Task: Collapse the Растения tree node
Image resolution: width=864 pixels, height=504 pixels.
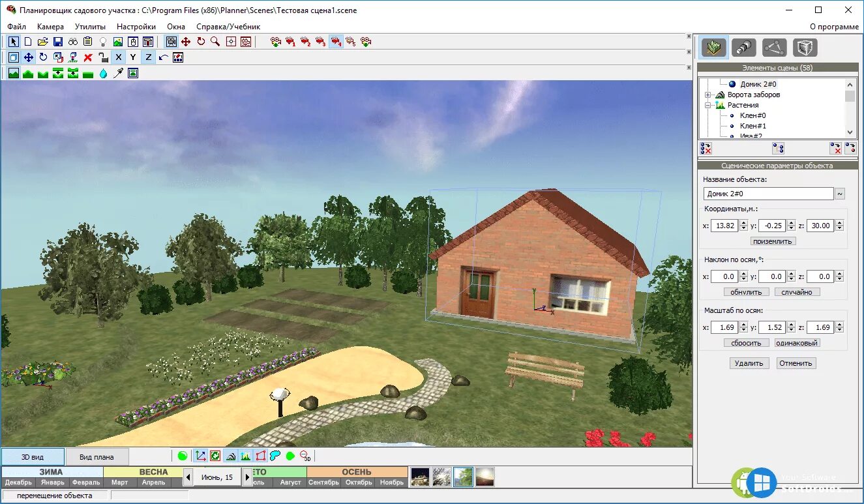Action: (708, 105)
